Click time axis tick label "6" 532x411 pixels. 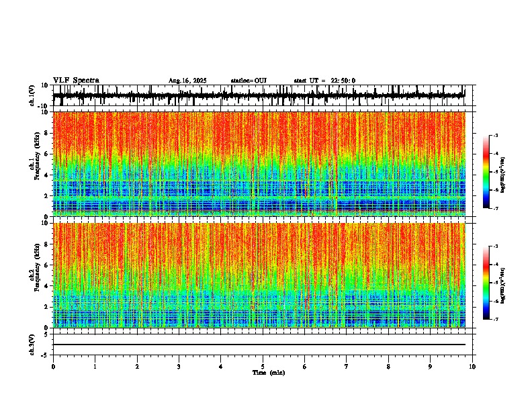[305, 367]
